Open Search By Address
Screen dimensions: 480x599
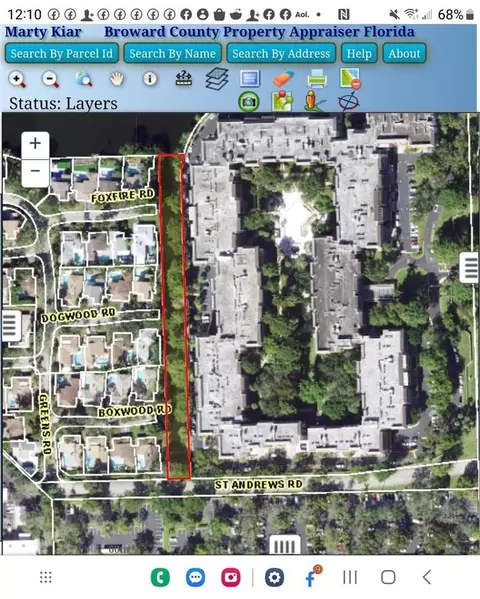(281, 53)
